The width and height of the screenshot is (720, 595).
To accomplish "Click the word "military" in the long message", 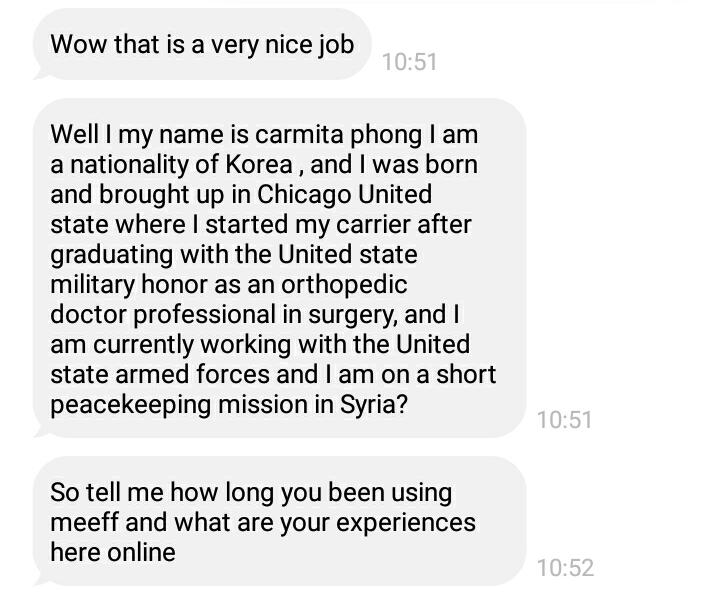I will (x=92, y=285).
